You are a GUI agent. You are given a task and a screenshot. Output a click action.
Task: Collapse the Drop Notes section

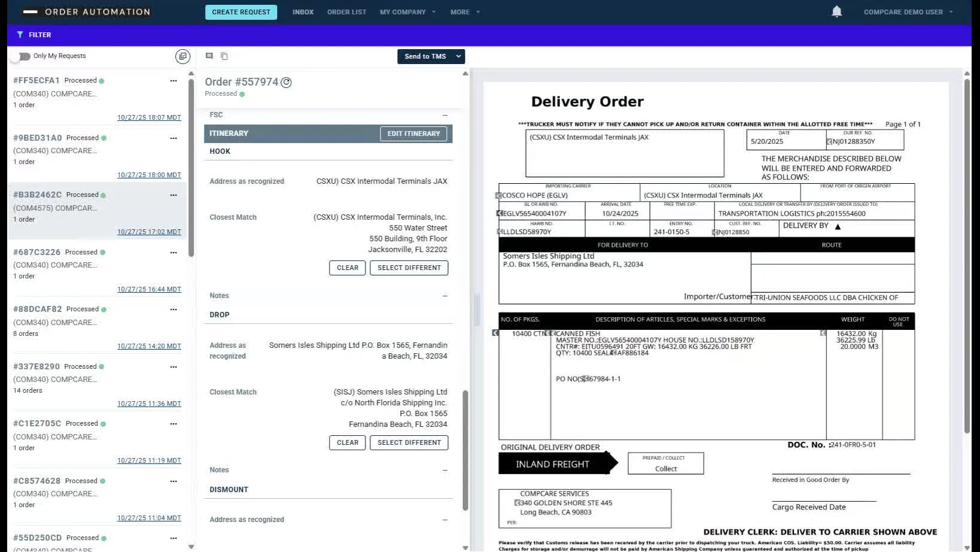click(445, 470)
